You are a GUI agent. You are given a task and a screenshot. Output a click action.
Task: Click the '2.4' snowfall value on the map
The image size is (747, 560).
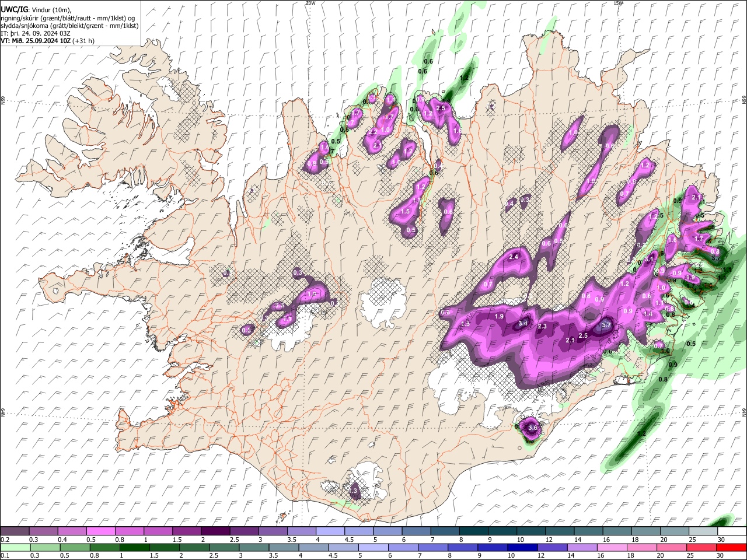[x=514, y=257]
